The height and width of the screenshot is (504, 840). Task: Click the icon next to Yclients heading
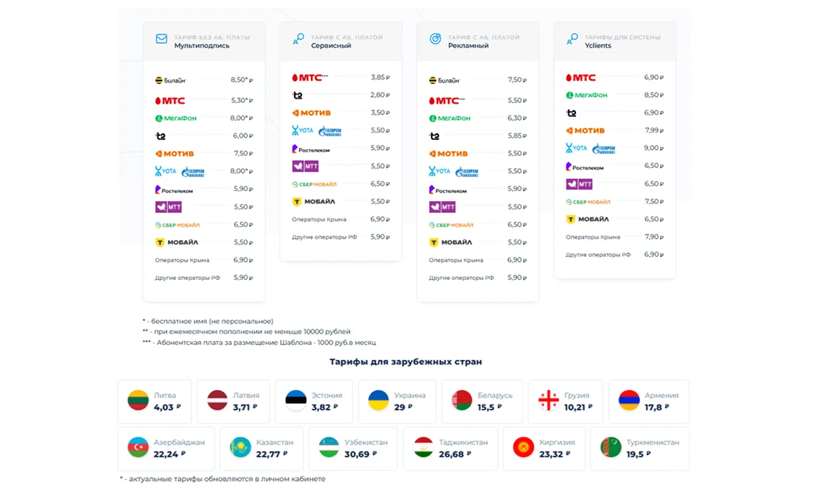pos(572,39)
